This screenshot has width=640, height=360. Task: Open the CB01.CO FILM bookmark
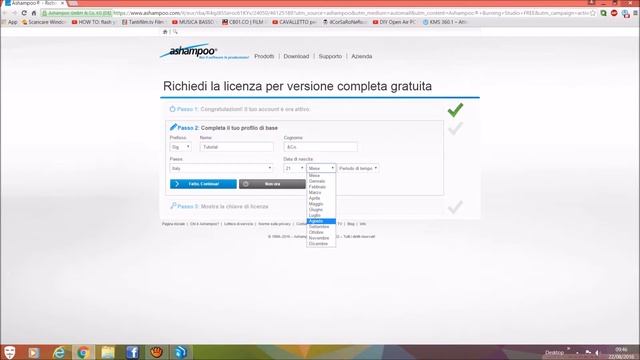(243, 22)
